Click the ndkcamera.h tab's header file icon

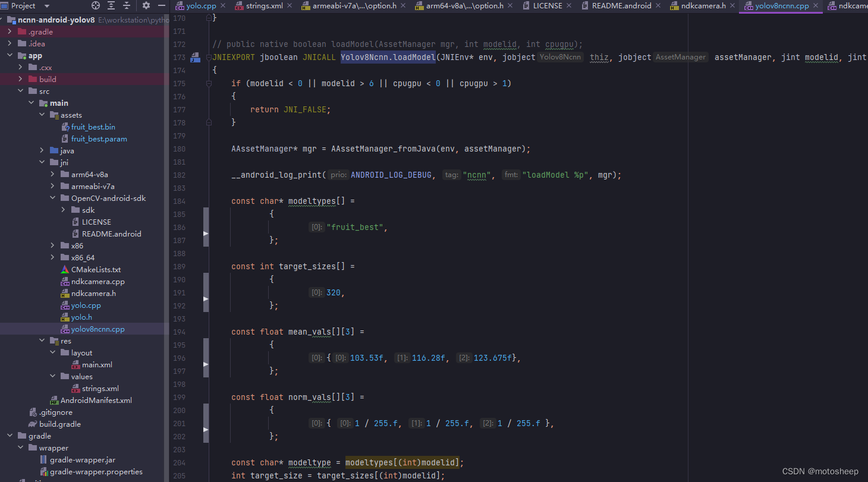click(x=674, y=6)
